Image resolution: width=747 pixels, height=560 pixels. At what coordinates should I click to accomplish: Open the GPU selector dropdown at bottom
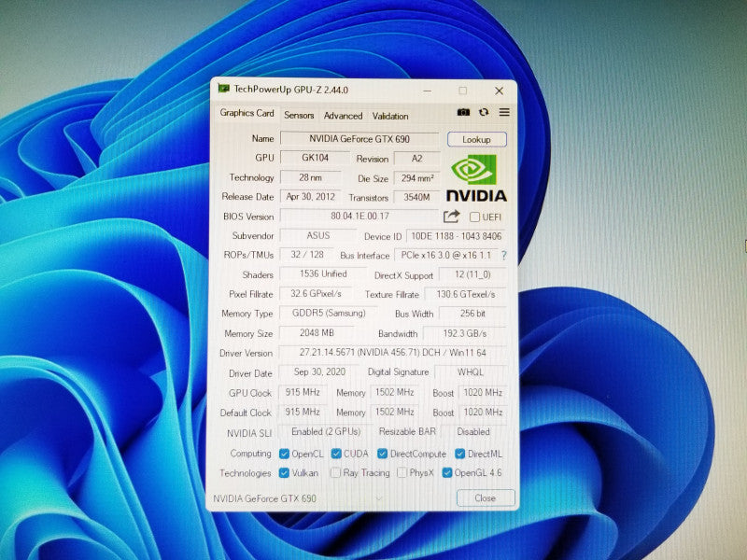[x=299, y=498]
